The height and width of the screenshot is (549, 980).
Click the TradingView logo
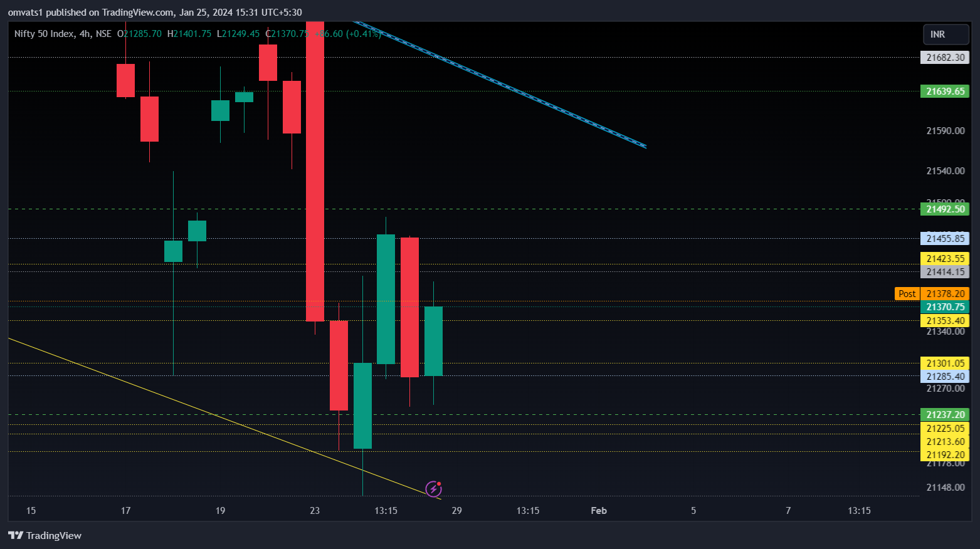pyautogui.click(x=45, y=535)
